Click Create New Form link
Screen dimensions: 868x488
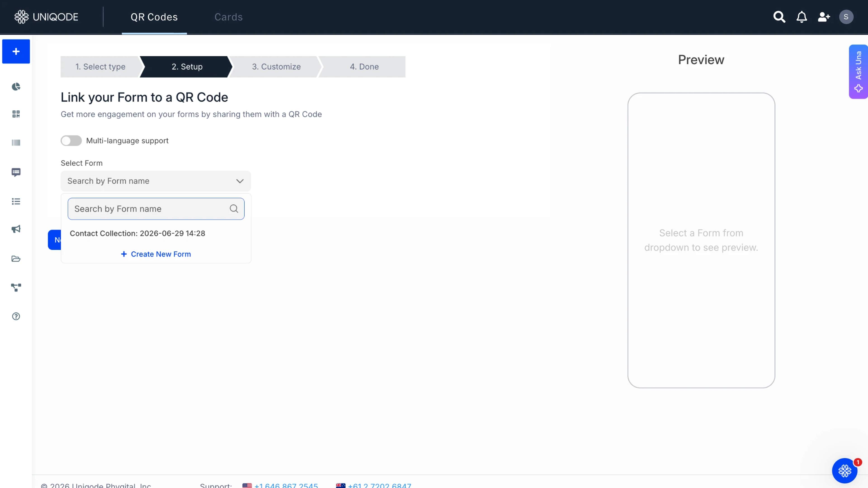[x=156, y=254]
